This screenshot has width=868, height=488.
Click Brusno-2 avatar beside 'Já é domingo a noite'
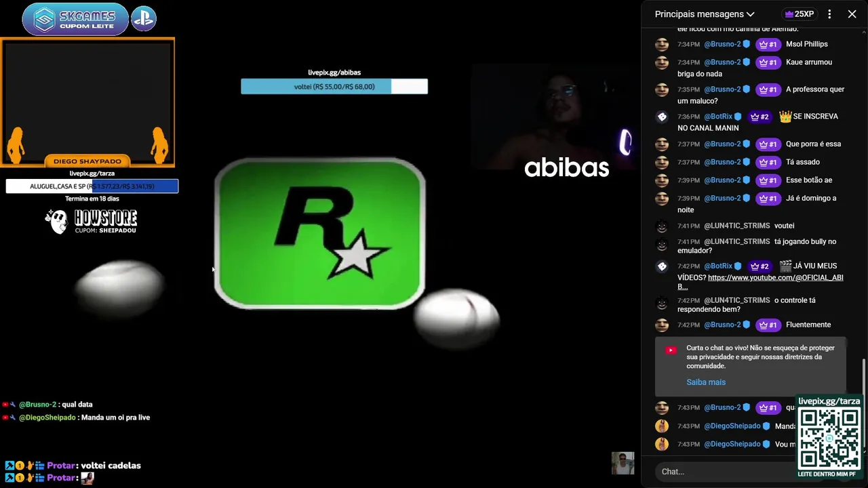click(x=662, y=199)
